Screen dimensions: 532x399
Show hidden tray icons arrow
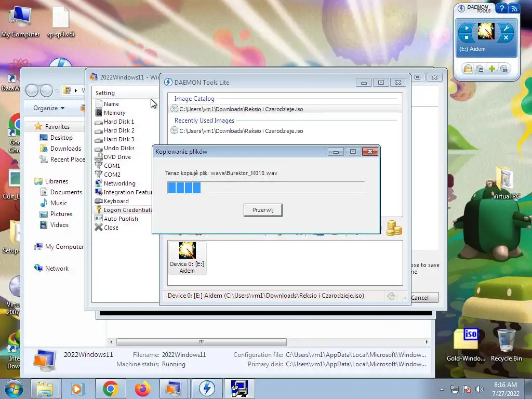[x=442, y=390]
